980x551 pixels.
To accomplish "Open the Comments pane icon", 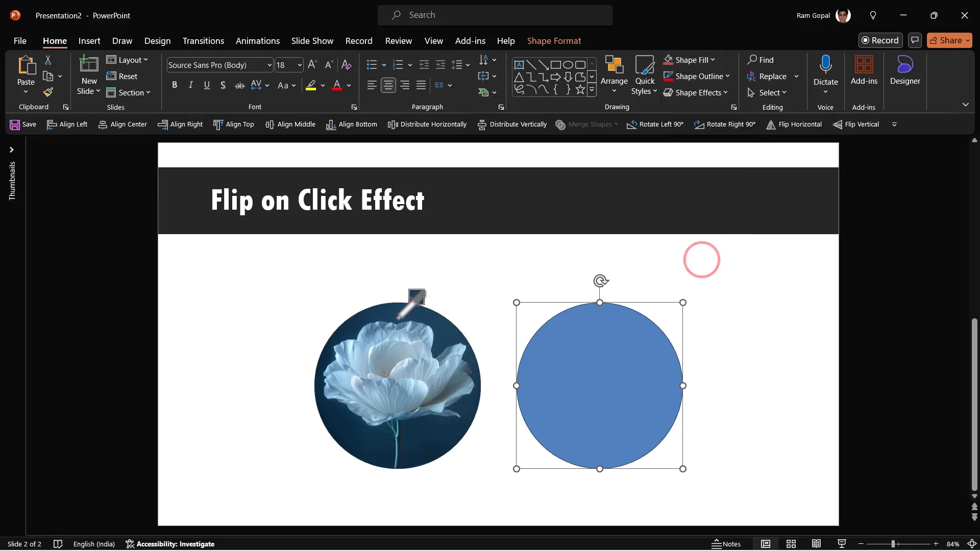I will 915,40.
